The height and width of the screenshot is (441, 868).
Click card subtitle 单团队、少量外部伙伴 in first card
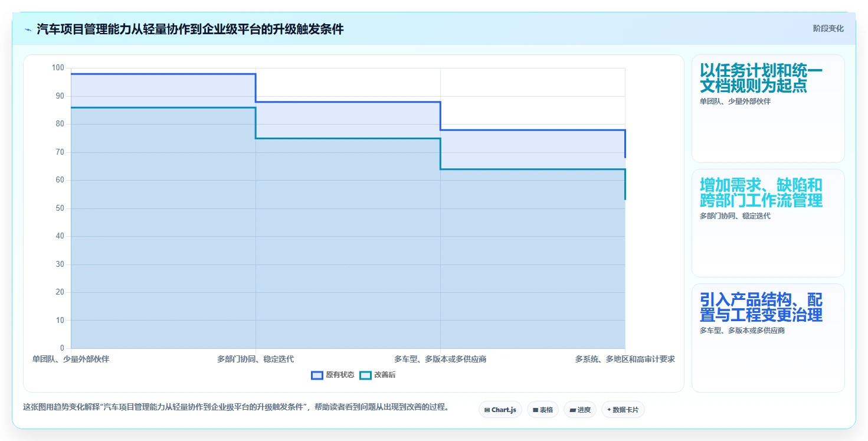[735, 101]
